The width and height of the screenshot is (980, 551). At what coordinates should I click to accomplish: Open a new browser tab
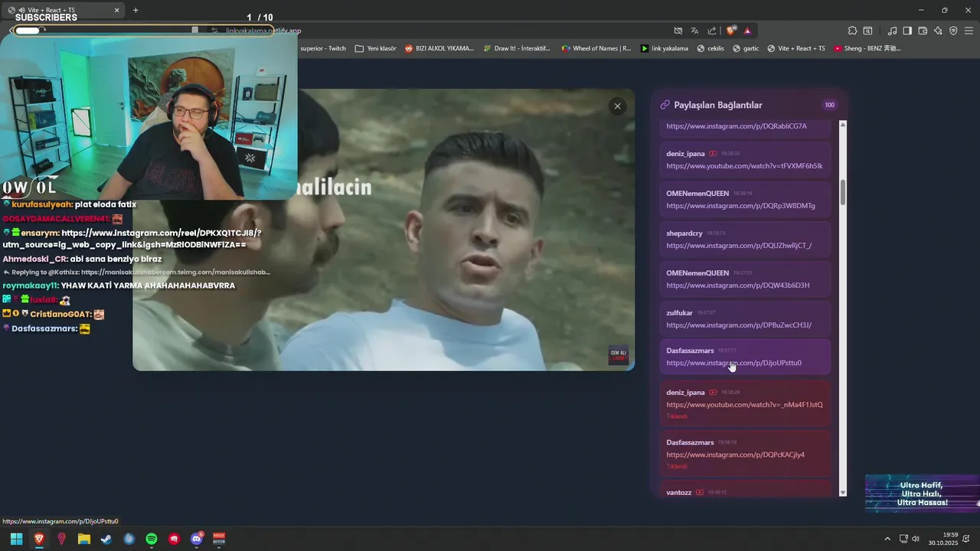[136, 10]
